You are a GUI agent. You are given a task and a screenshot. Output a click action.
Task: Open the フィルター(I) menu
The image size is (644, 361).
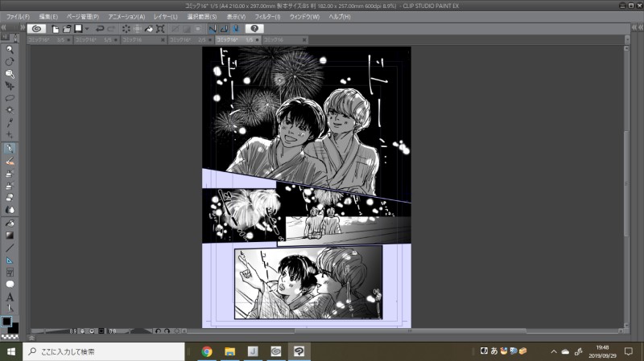pos(267,17)
